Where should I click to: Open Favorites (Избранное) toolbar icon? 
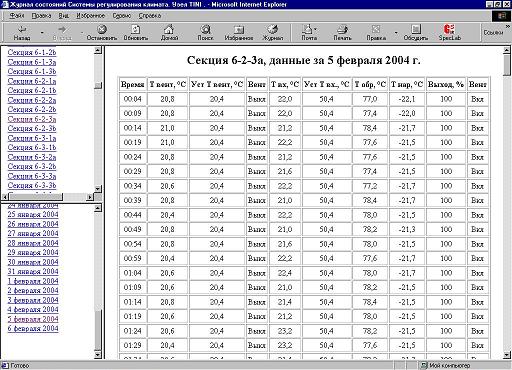[239, 33]
